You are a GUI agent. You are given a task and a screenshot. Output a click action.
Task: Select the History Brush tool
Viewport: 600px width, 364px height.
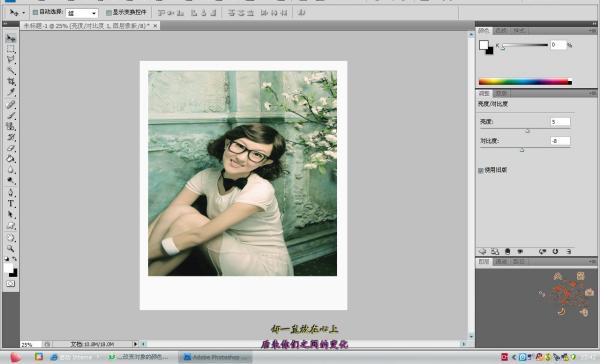click(x=10, y=137)
